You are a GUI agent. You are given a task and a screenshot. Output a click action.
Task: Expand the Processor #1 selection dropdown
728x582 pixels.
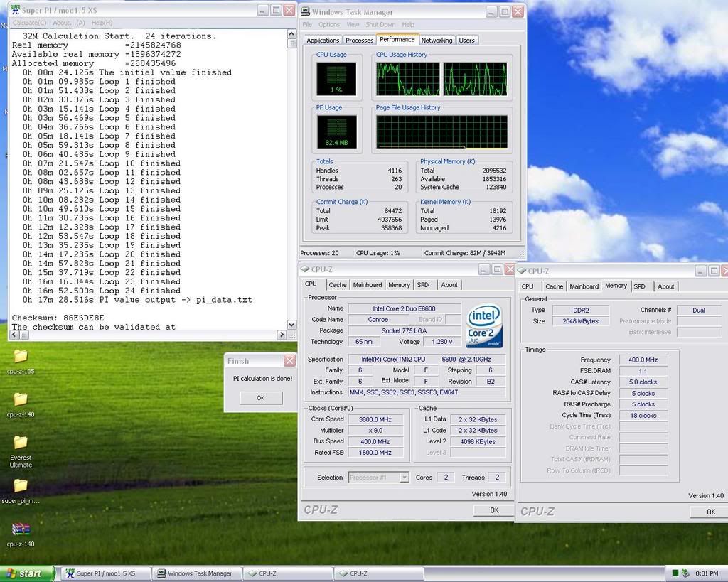pos(404,478)
